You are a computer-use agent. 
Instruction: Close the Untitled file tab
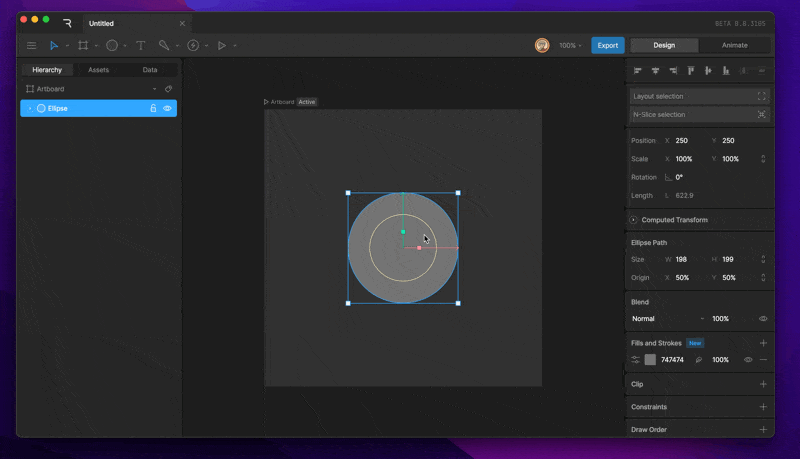click(x=182, y=23)
